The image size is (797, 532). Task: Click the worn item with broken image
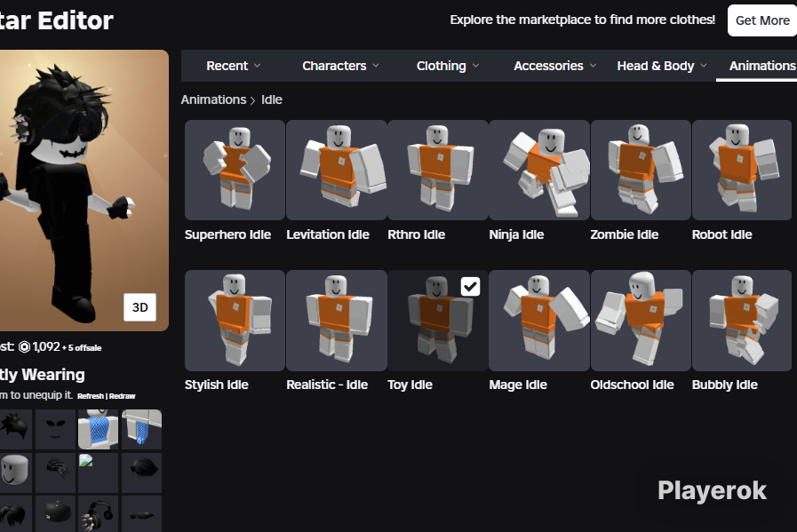click(98, 472)
